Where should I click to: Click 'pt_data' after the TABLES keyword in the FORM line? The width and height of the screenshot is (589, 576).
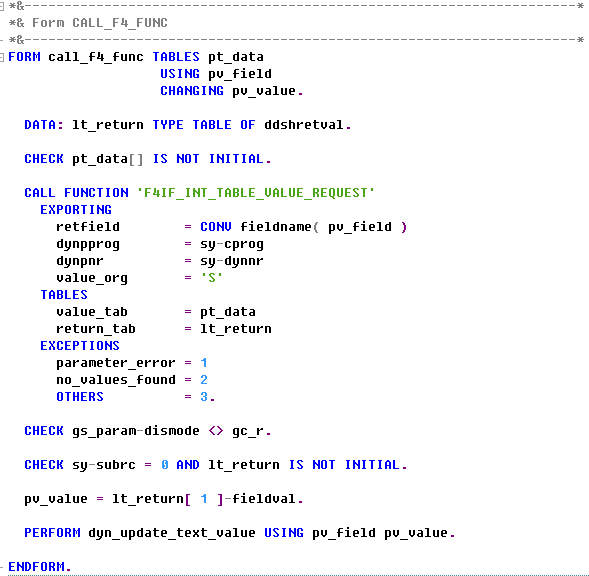click(x=236, y=57)
